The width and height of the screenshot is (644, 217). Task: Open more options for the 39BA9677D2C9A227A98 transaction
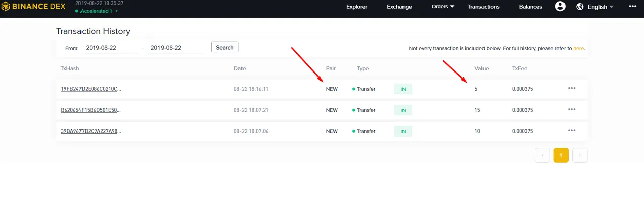coord(572,130)
